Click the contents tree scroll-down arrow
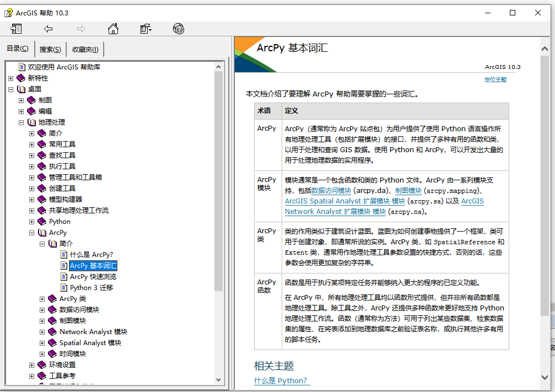Viewport: 555px width, 392px height. (x=218, y=380)
